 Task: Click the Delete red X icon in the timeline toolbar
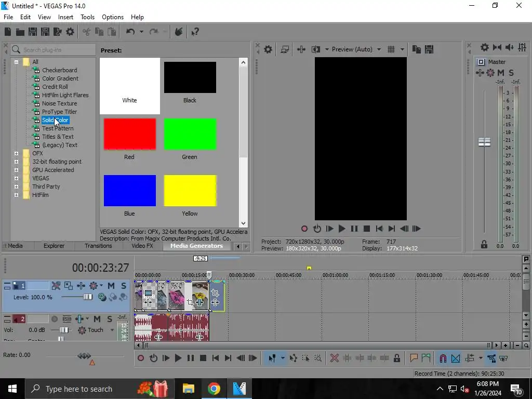pyautogui.click(x=334, y=358)
